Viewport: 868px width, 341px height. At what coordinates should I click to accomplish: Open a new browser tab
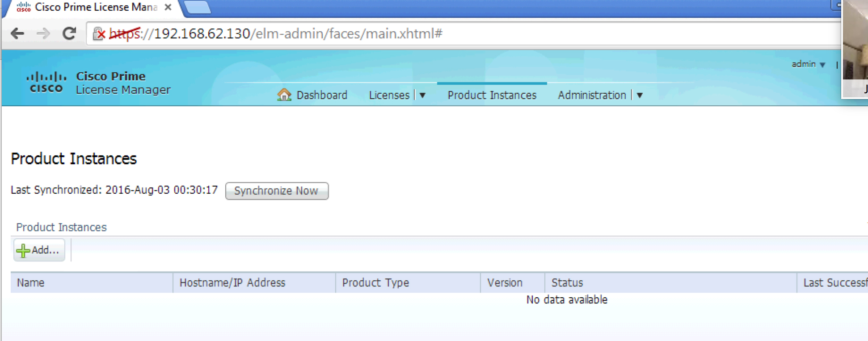[197, 8]
